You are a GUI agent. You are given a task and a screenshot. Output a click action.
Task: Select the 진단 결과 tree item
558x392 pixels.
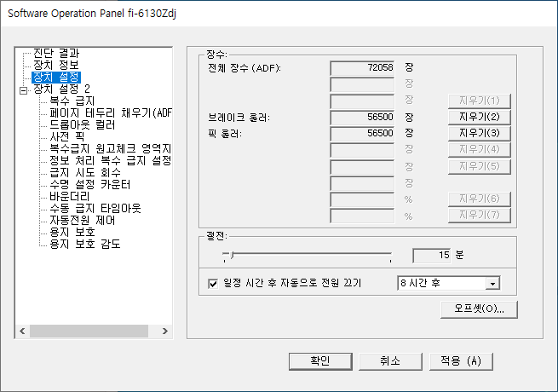tap(56, 53)
